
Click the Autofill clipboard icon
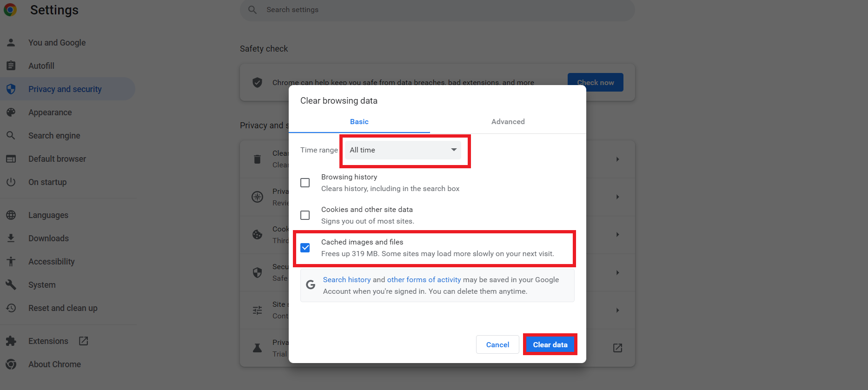pyautogui.click(x=11, y=66)
